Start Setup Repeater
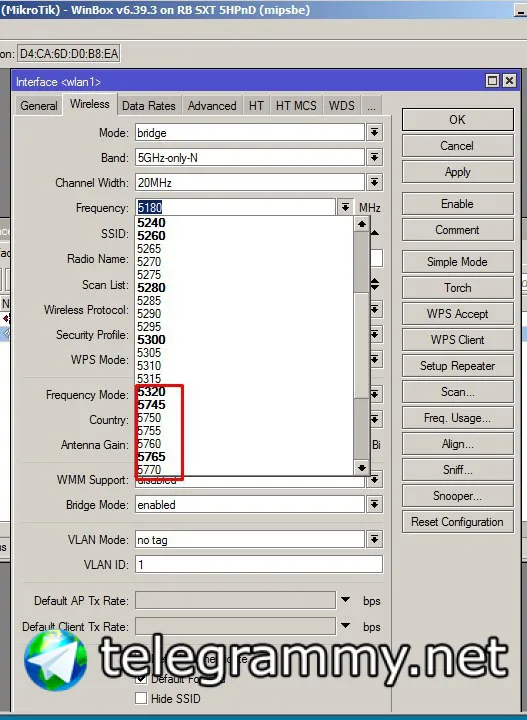The height and width of the screenshot is (720, 527). [458, 366]
